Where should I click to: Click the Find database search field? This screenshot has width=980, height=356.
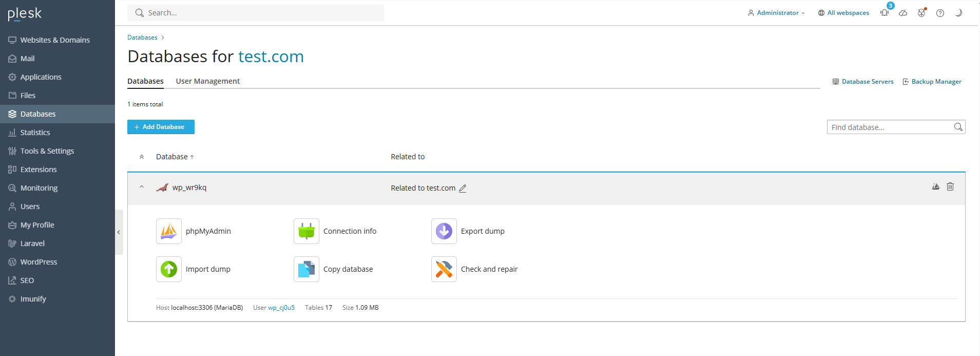point(890,127)
